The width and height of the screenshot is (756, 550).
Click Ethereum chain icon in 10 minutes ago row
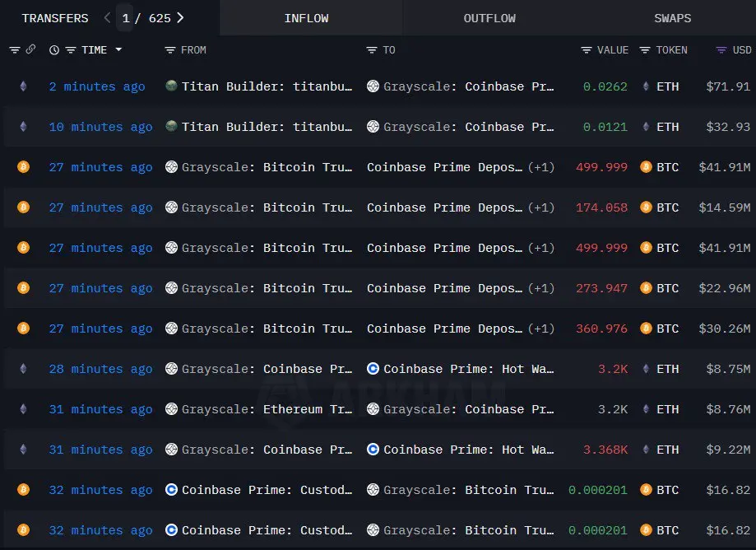tap(23, 127)
